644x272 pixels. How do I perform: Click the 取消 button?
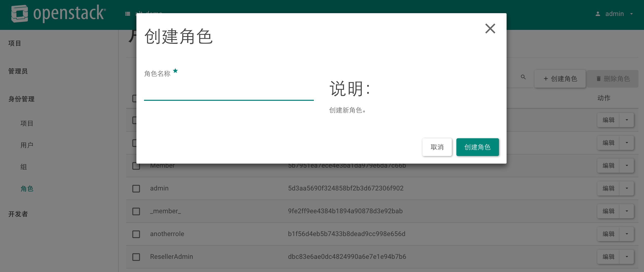click(x=437, y=147)
